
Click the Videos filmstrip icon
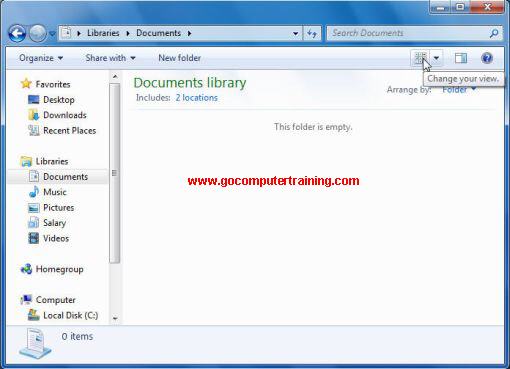34,238
